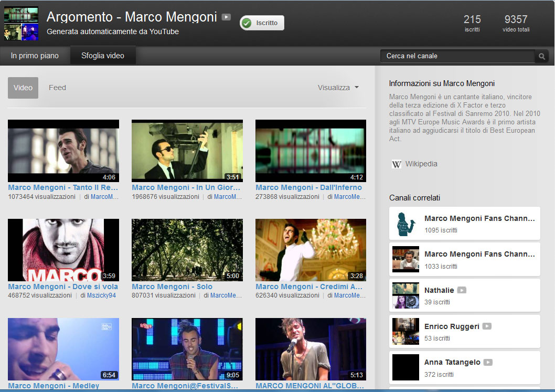Viewport: 555px width, 392px height.
Task: Click the 372 iscritti text
Action: pyautogui.click(x=439, y=374)
